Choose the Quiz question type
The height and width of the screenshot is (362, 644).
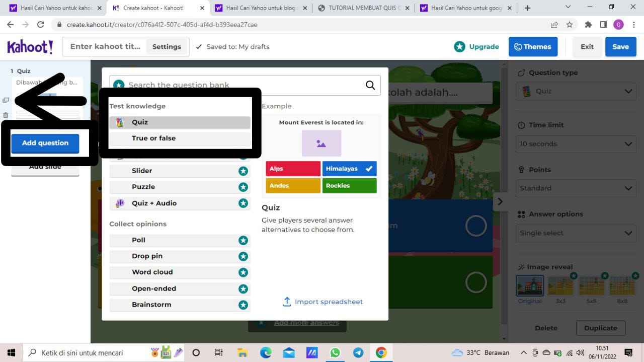(x=180, y=122)
